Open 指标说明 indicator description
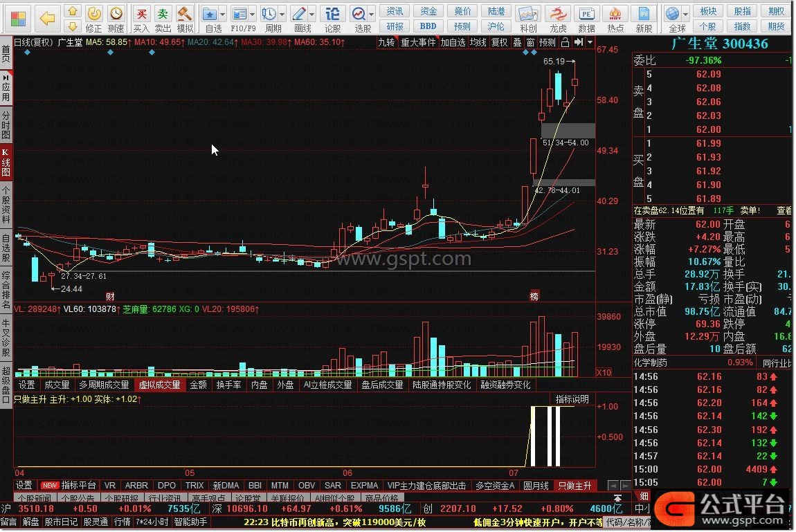Image resolution: width=796 pixels, height=532 pixels. [572, 400]
